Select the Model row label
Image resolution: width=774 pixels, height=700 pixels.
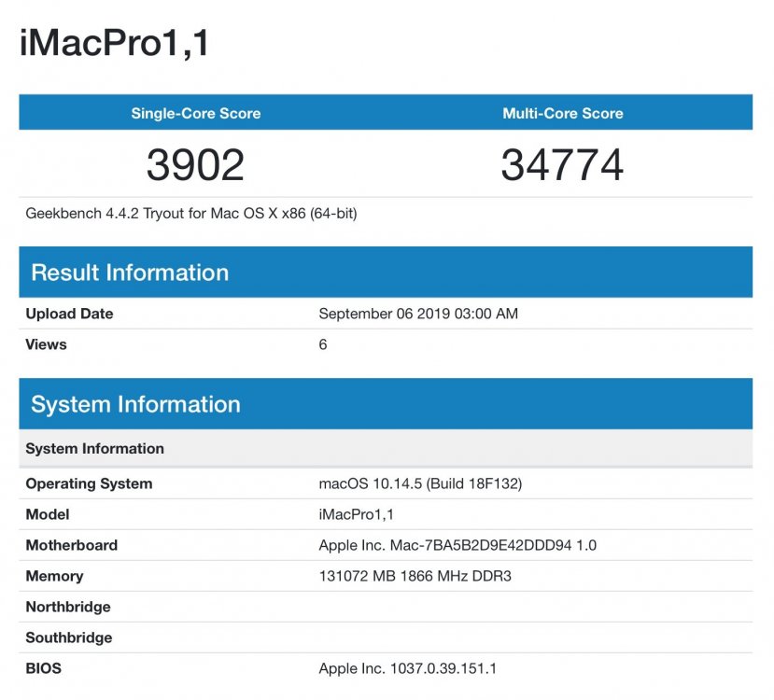coord(48,514)
